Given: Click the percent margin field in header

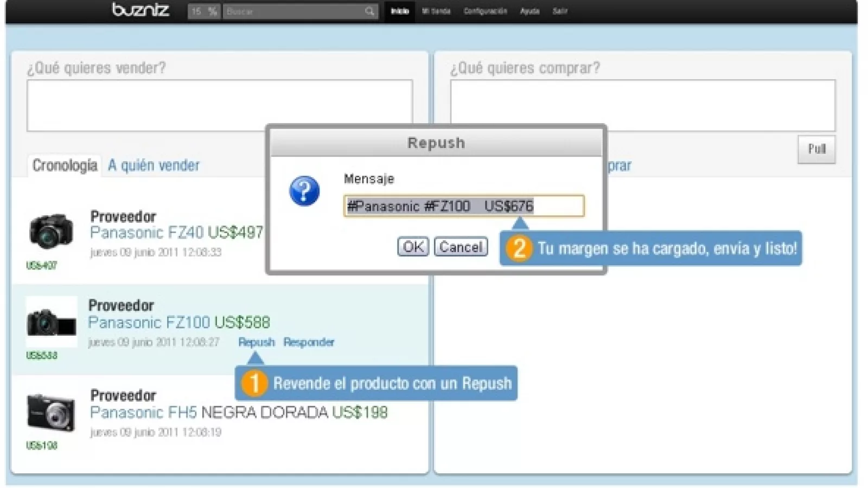Looking at the screenshot, I should (203, 11).
